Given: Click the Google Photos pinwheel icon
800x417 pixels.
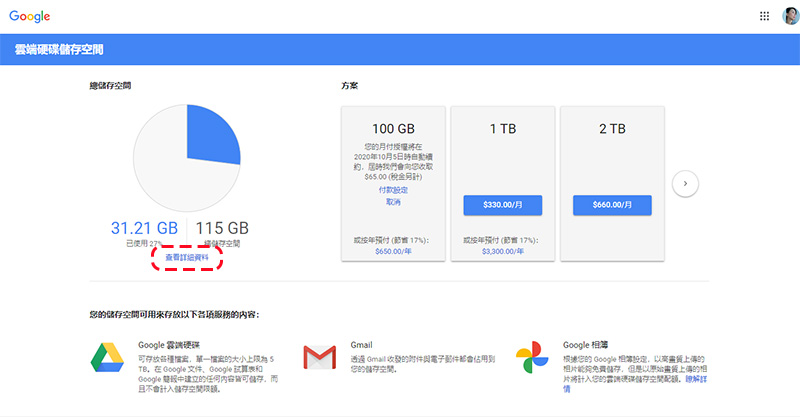Looking at the screenshot, I should pyautogui.click(x=532, y=357).
